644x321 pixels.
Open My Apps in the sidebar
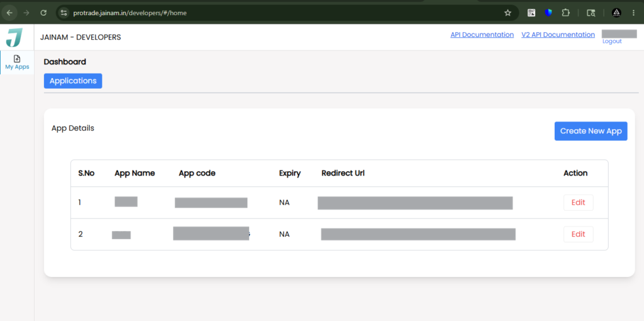coord(17,62)
